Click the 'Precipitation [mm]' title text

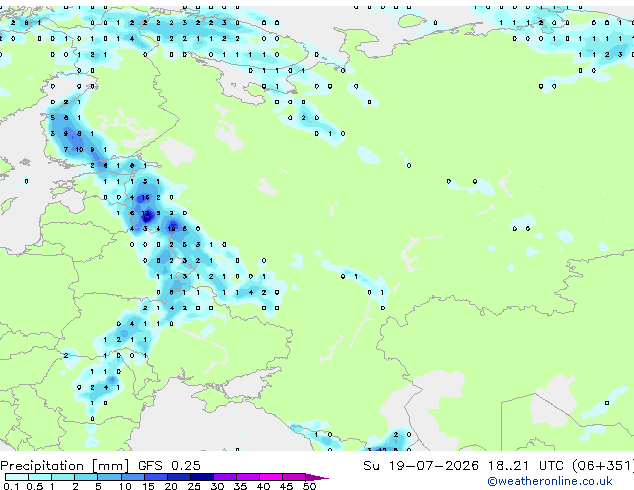(x=65, y=466)
